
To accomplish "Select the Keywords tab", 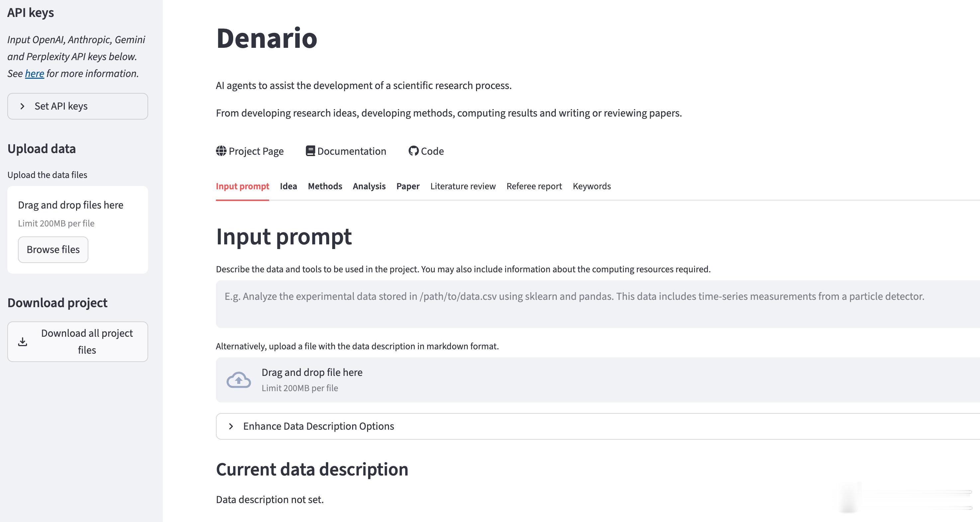I will (x=592, y=186).
